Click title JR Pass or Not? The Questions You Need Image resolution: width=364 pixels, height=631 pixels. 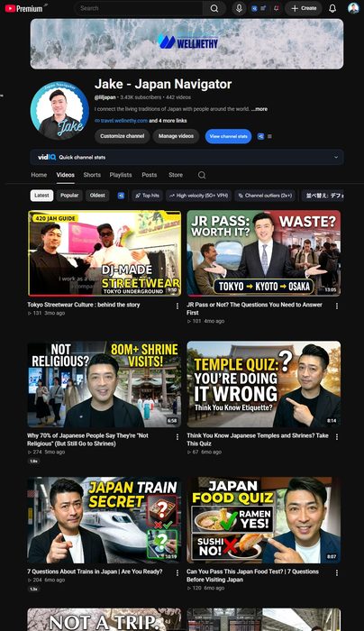pyautogui.click(x=254, y=308)
